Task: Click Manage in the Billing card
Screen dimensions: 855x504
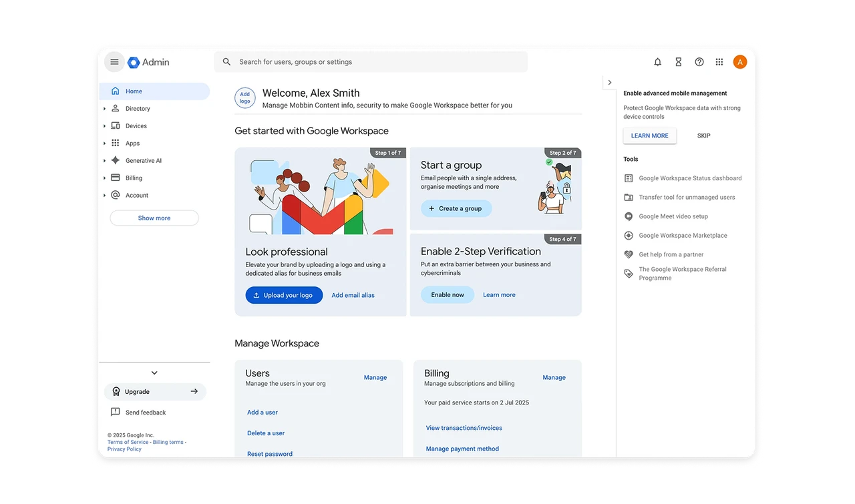Action: tap(554, 378)
